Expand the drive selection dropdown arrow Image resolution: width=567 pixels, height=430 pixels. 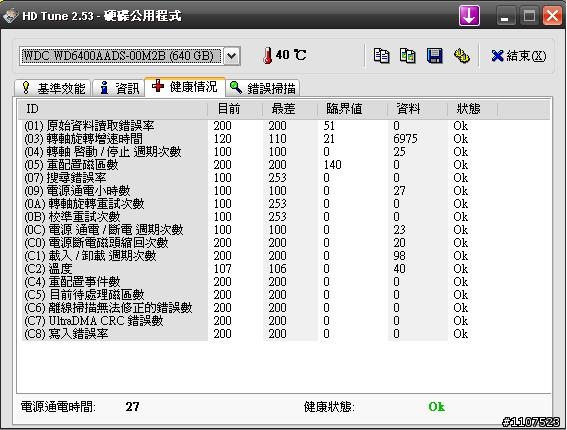232,56
